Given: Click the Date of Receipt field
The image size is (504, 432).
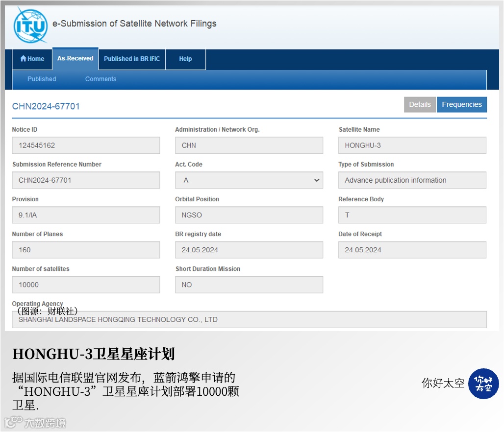Looking at the screenshot, I should pyautogui.click(x=412, y=250).
